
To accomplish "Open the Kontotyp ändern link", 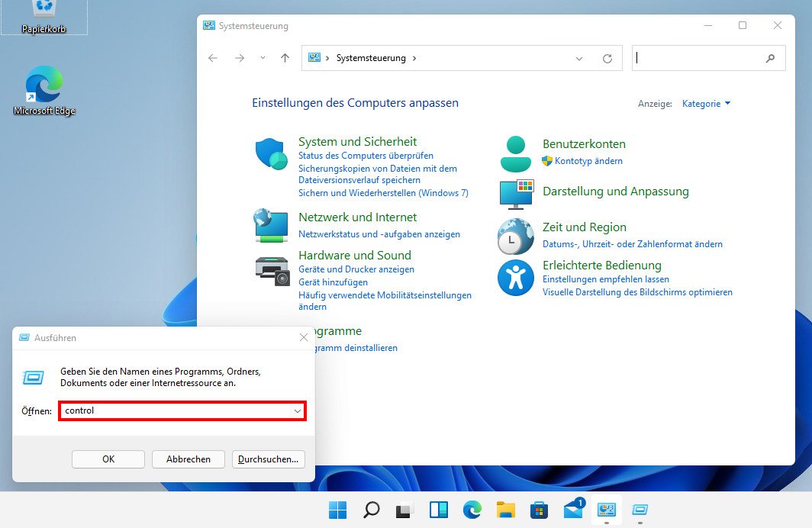I will pyautogui.click(x=589, y=161).
